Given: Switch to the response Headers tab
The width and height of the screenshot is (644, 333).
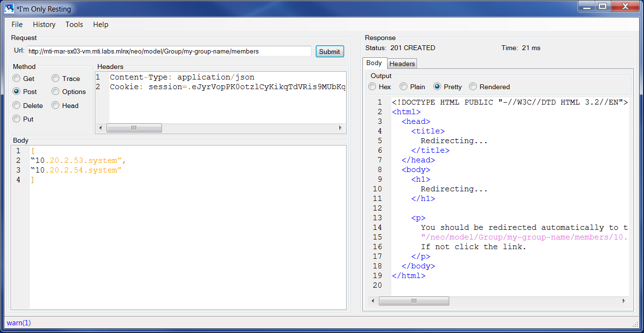Looking at the screenshot, I should (x=402, y=63).
